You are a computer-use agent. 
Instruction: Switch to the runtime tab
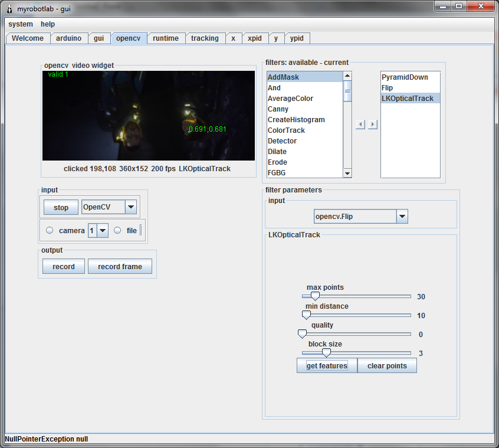click(x=166, y=38)
